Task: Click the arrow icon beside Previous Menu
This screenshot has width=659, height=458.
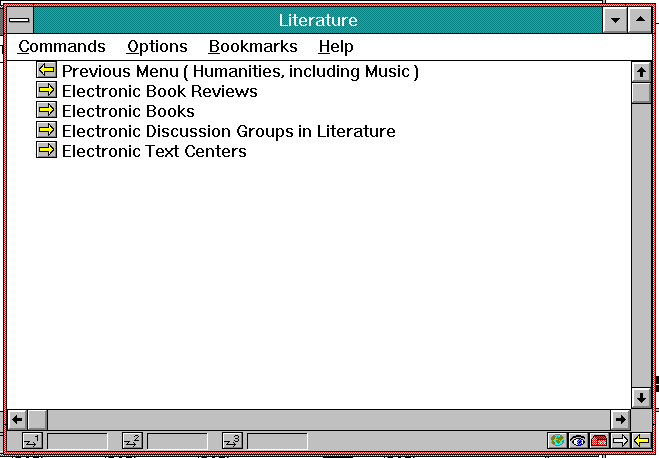Action: pos(46,71)
